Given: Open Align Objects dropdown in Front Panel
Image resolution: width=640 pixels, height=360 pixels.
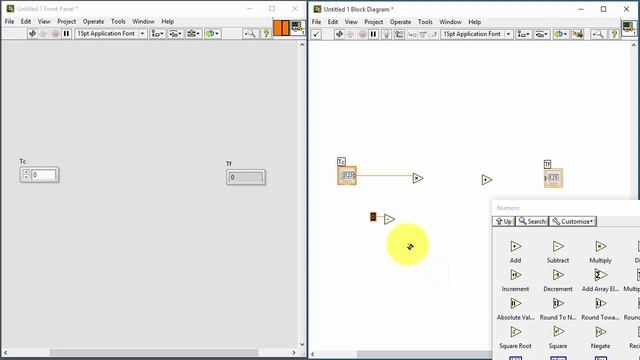Looking at the screenshot, I should click(x=158, y=33).
